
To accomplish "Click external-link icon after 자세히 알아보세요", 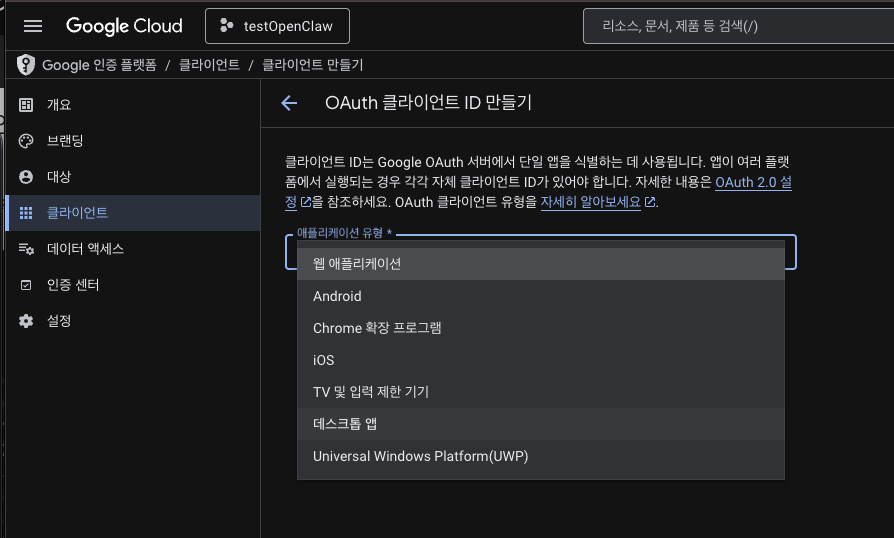I will [x=649, y=202].
